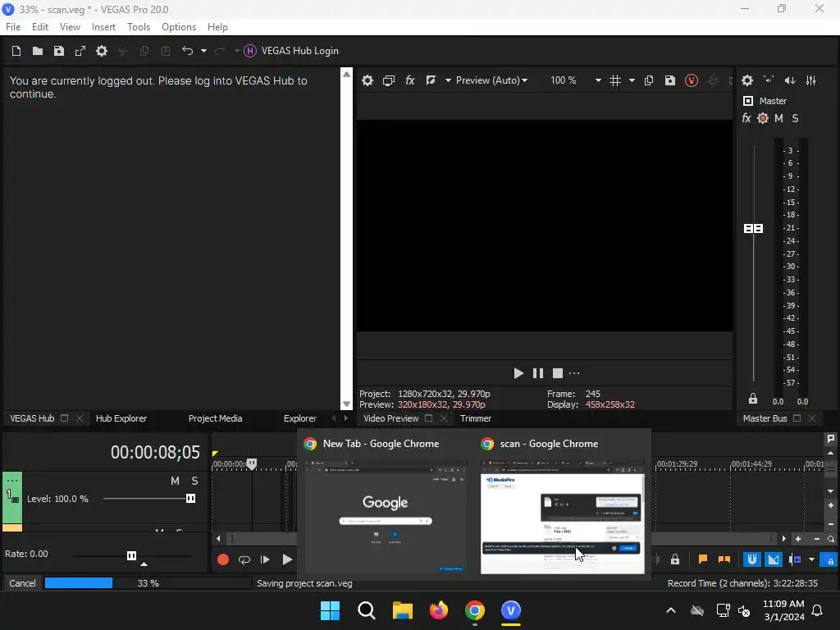
Task: Click the Split Screen View icon
Action: point(431,80)
